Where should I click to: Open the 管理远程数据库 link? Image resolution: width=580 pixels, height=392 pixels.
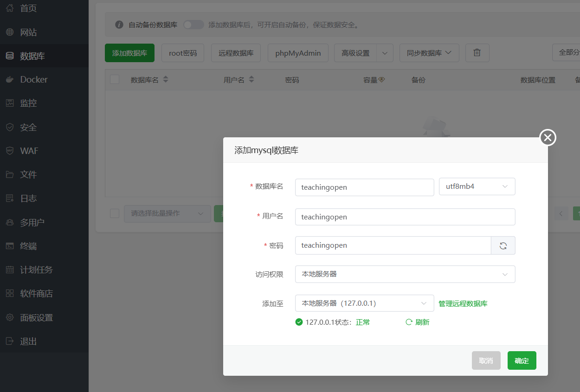tap(463, 303)
